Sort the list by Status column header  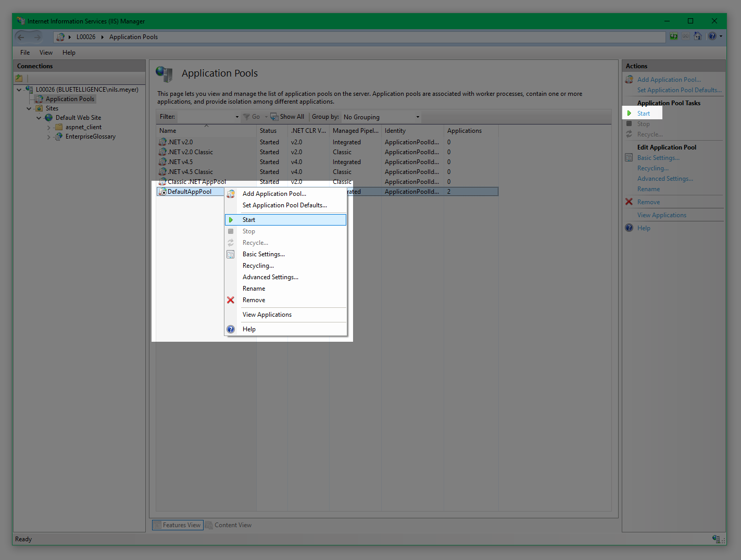[x=268, y=131]
